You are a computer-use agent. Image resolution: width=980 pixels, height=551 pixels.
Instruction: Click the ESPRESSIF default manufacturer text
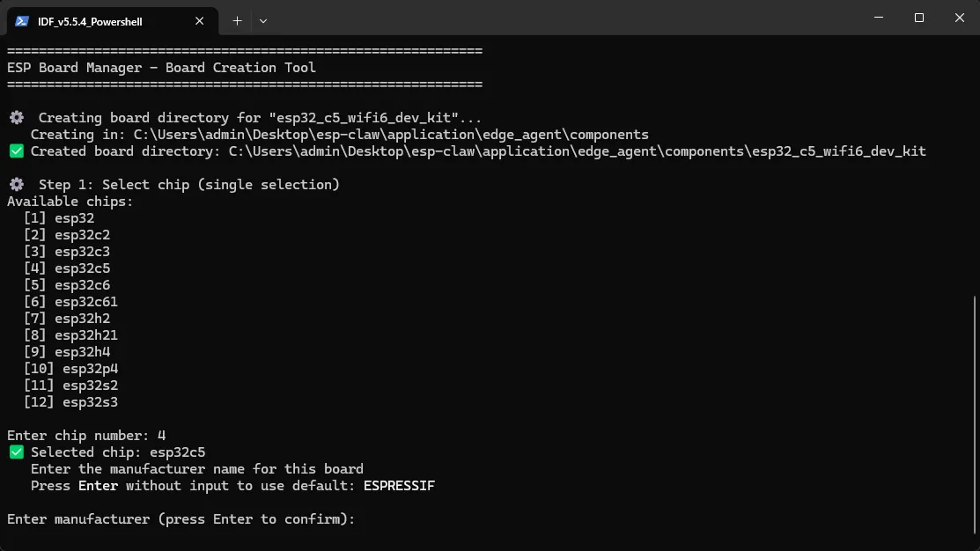[x=399, y=485]
